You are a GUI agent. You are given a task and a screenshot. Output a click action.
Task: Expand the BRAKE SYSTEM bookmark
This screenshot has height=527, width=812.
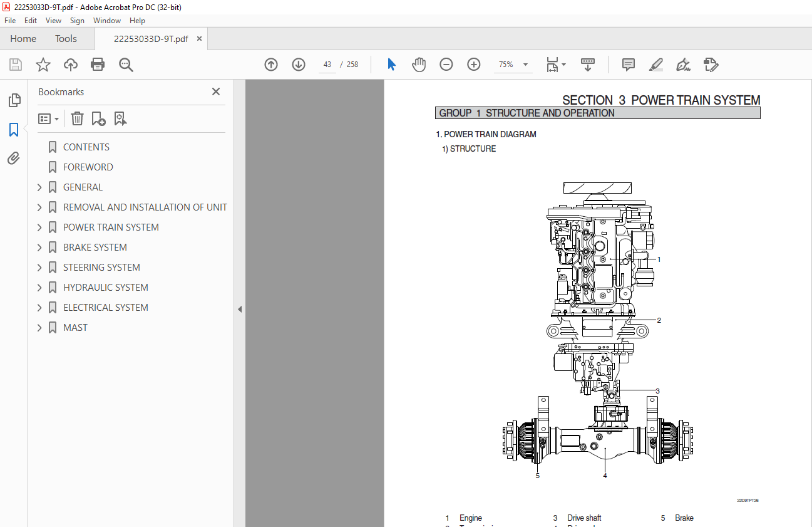tap(39, 248)
